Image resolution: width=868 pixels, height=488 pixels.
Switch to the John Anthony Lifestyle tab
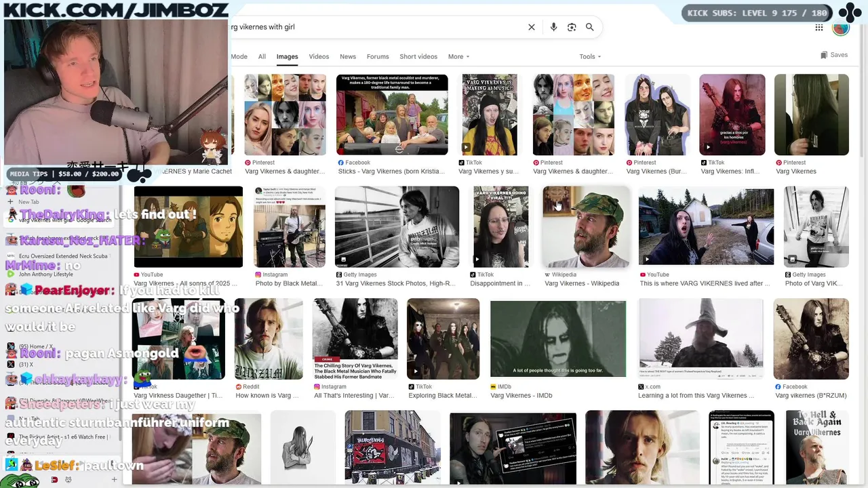tap(61, 274)
